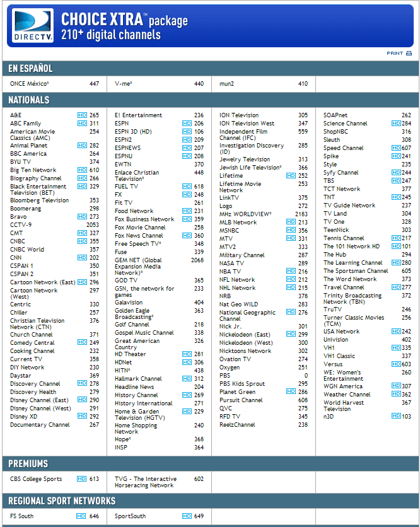Image resolution: width=420 pixels, height=527 pixels.
Task: Click the MHz WORLDVIEW channel name
Action: click(245, 214)
